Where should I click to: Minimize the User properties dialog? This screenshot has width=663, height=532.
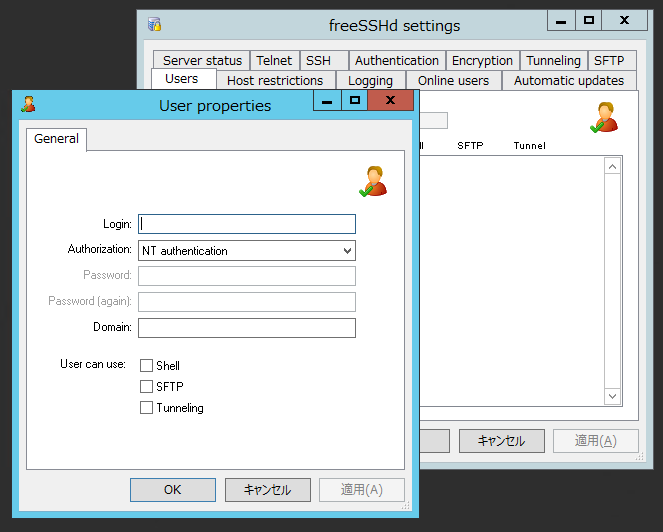tap(327, 100)
